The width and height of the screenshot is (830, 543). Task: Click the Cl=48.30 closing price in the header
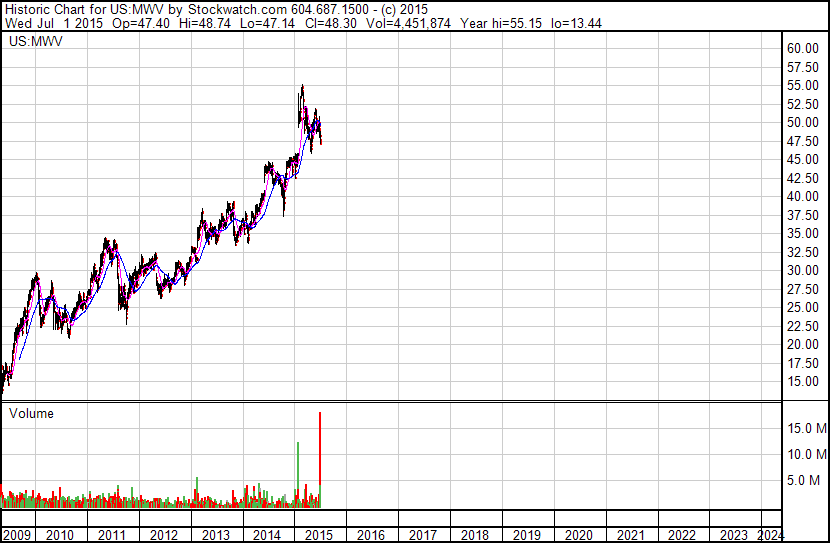pyautogui.click(x=330, y=23)
